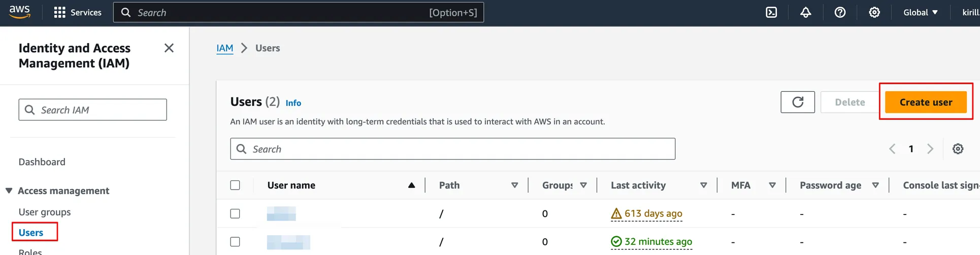Refresh the users list
The width and height of the screenshot is (980, 255).
tap(797, 102)
